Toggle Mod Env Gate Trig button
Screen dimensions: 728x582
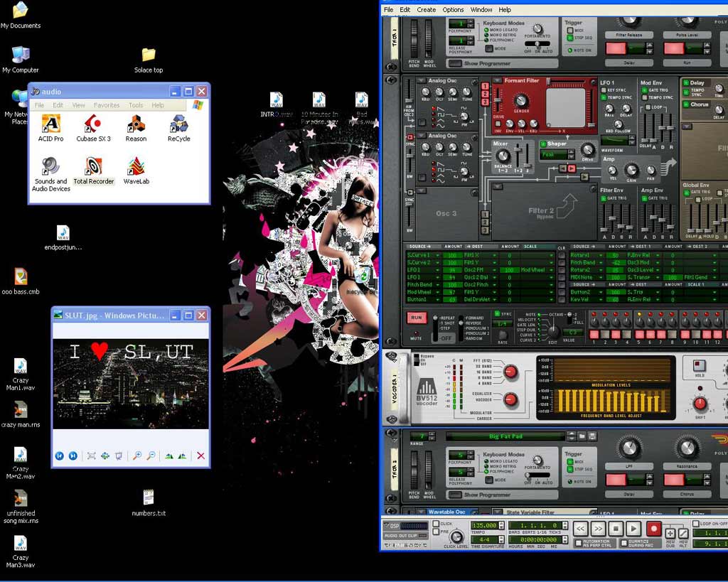(x=644, y=90)
